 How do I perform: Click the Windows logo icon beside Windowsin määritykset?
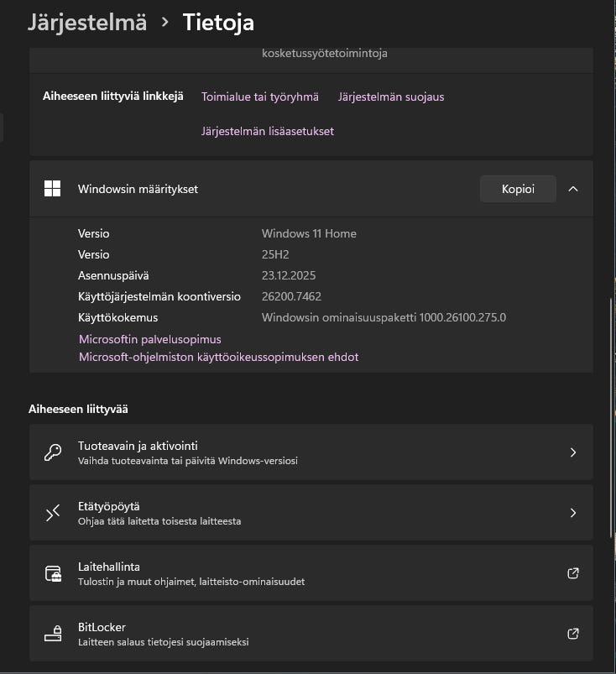click(52, 189)
